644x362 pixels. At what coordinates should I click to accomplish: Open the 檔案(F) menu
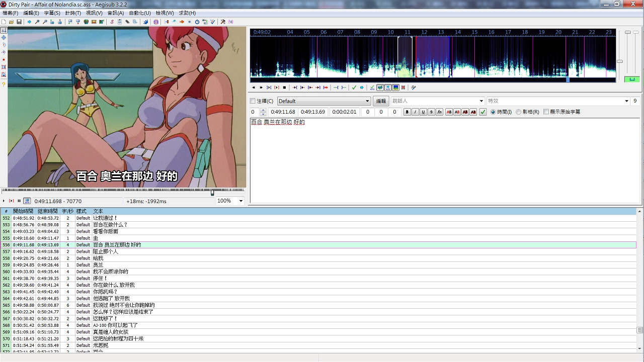[11, 13]
